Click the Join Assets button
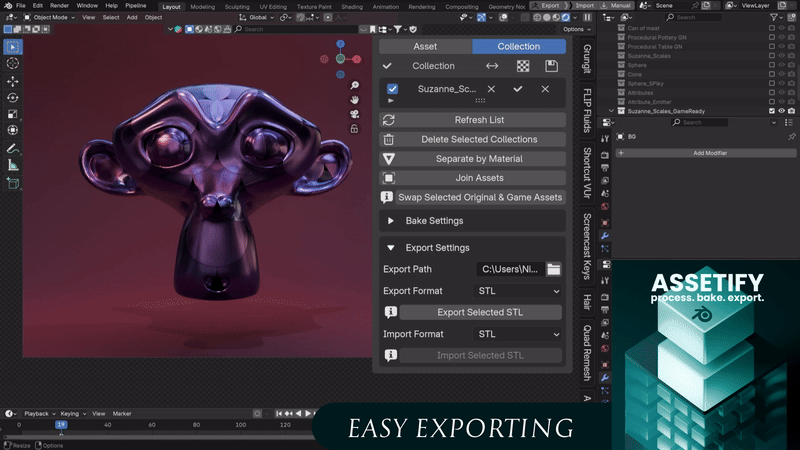 [x=480, y=178]
